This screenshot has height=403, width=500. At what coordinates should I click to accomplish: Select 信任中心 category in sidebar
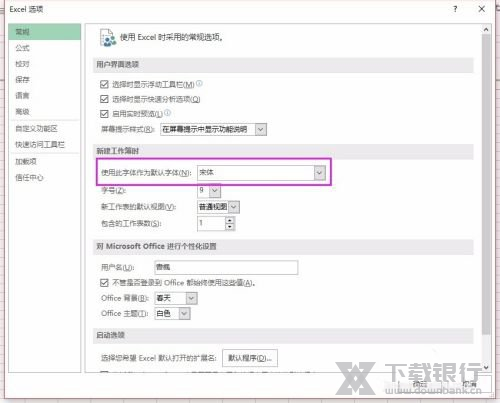45,178
